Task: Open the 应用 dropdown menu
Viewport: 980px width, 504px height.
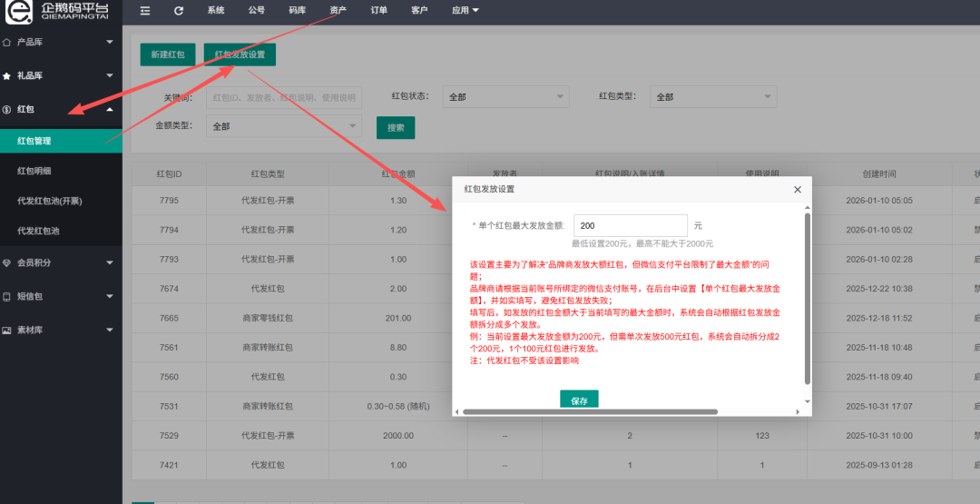Action: (x=465, y=10)
